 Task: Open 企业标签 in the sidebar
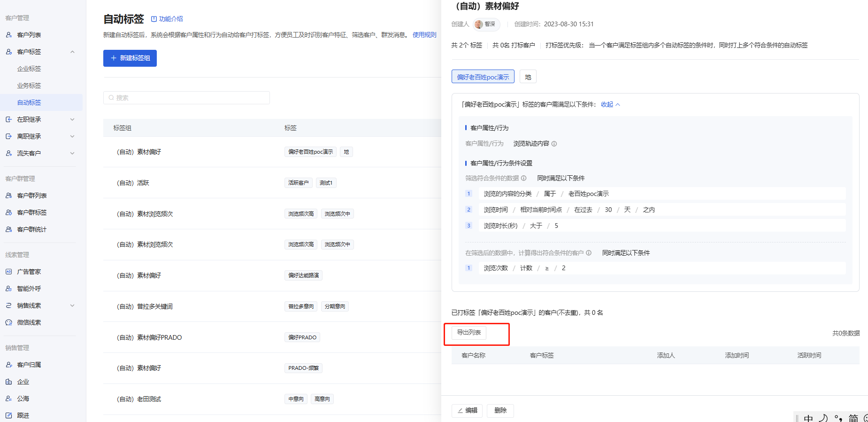coord(29,69)
